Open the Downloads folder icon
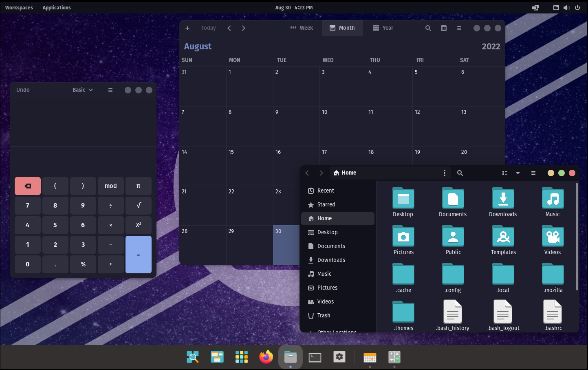588x370 pixels. tap(503, 199)
